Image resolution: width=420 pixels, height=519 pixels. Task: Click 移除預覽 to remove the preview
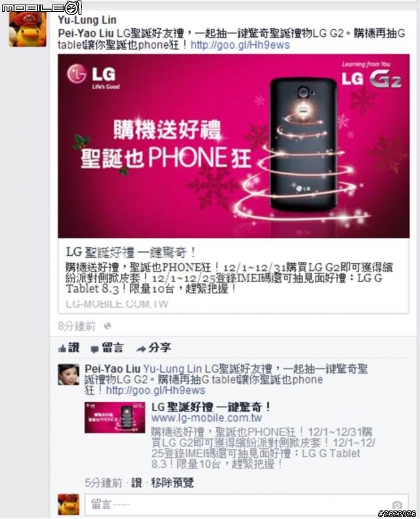pos(172,483)
